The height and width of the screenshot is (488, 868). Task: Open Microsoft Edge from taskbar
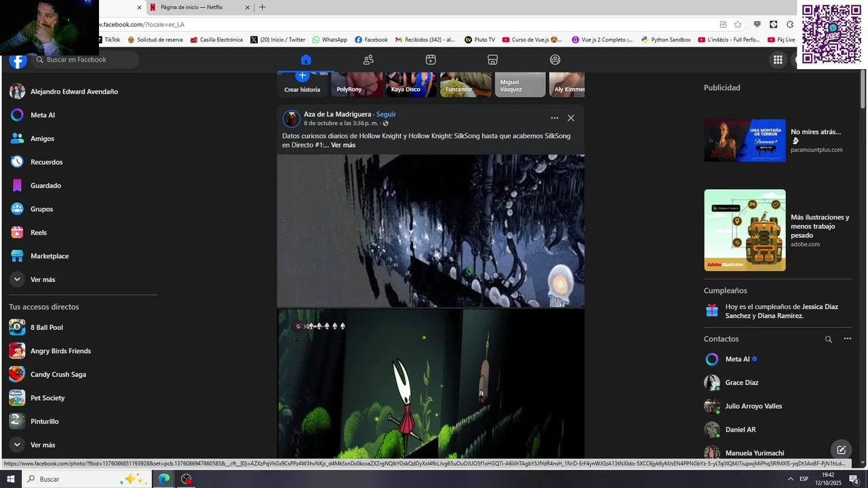tap(164, 479)
